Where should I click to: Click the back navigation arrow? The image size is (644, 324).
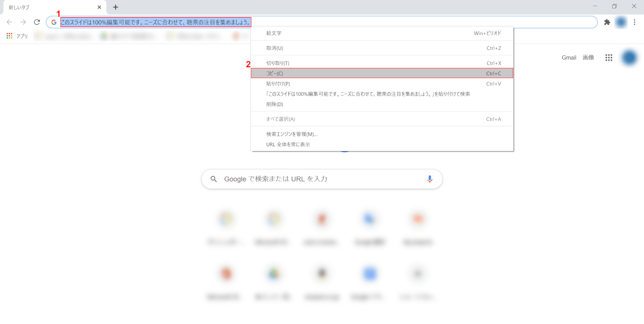[9, 22]
